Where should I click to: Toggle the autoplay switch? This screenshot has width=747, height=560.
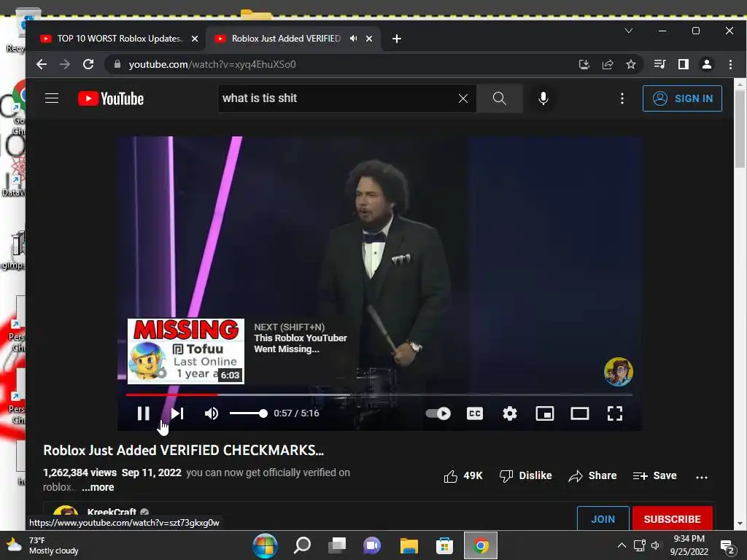coord(438,413)
